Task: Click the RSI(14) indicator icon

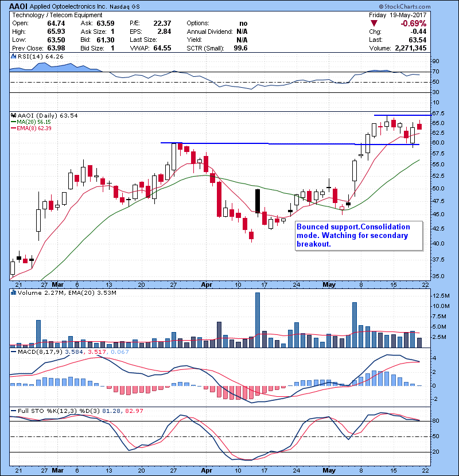Action: [x=13, y=56]
